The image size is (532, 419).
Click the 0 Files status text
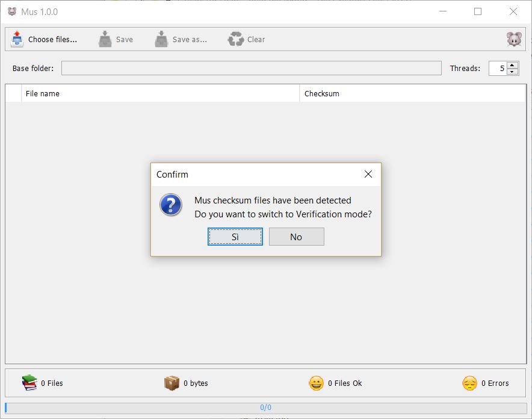pos(52,383)
